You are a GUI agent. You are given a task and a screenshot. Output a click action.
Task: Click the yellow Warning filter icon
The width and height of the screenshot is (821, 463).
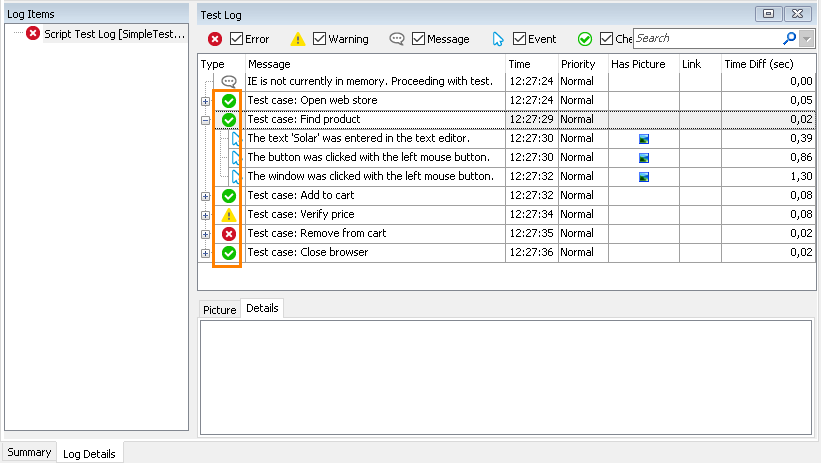point(298,39)
